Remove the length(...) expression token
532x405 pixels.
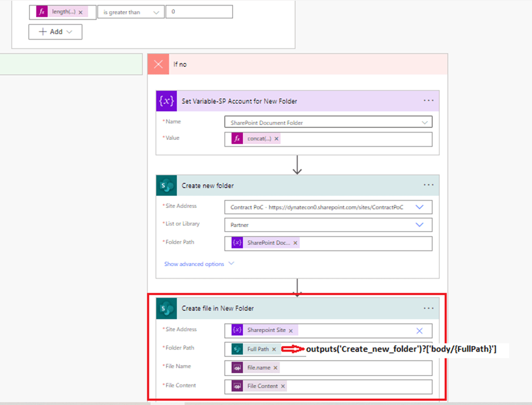tap(81, 12)
